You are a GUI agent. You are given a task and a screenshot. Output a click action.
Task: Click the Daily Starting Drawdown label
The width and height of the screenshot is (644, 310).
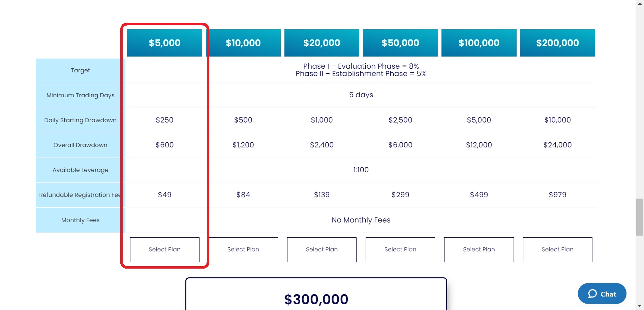[80, 120]
